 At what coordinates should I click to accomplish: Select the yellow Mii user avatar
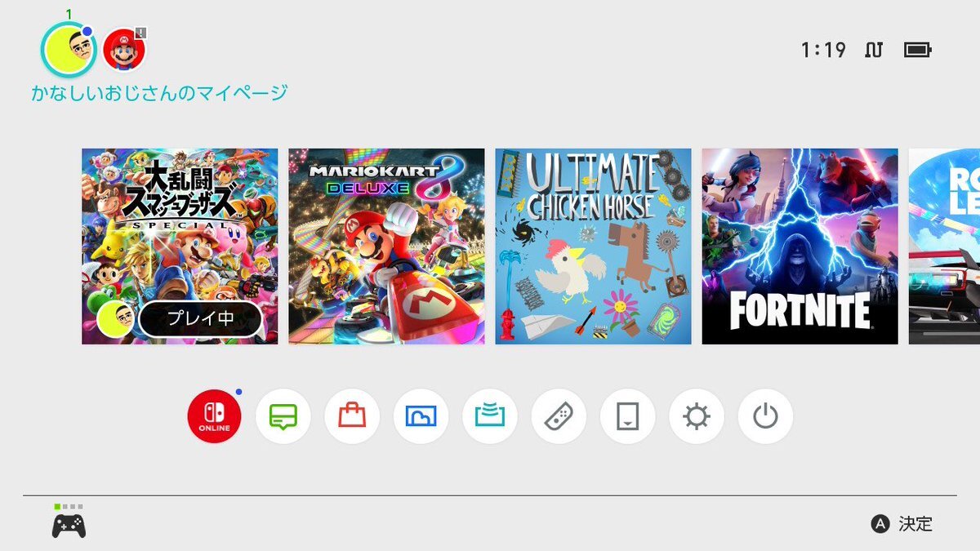pyautogui.click(x=69, y=49)
